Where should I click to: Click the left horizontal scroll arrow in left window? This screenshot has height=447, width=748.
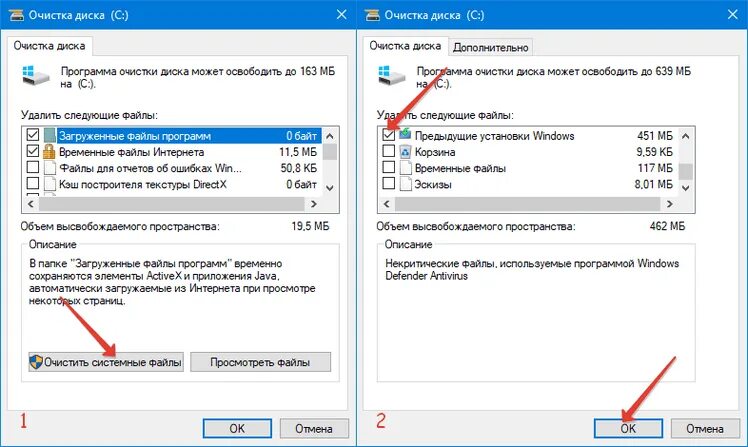click(x=31, y=204)
